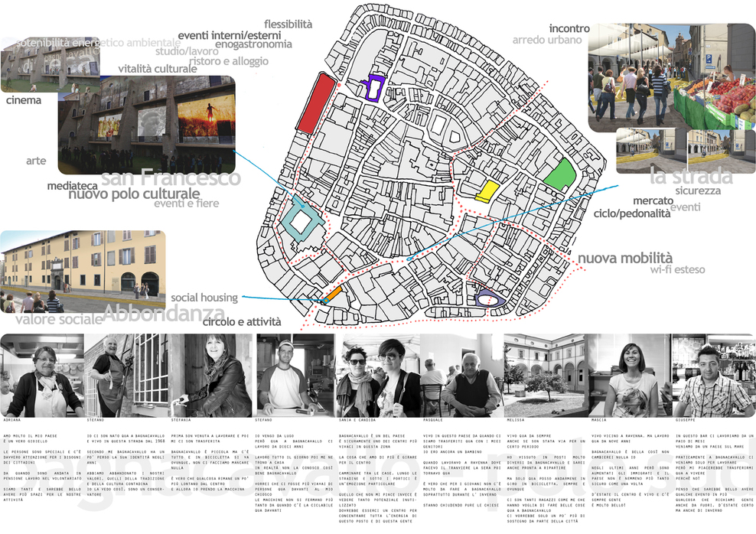Viewport: 756px width, 534px height.
Task: Click the 'nuova mobilità' heading
Action: (x=625, y=259)
